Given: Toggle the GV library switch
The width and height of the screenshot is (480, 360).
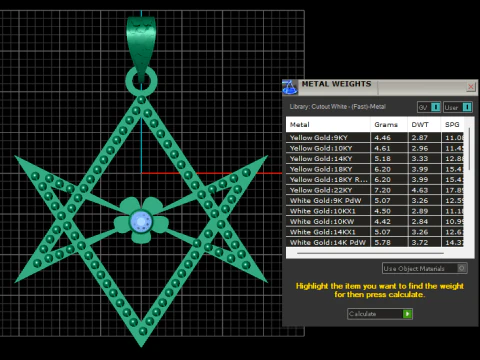Looking at the screenshot, I should pyautogui.click(x=435, y=107).
